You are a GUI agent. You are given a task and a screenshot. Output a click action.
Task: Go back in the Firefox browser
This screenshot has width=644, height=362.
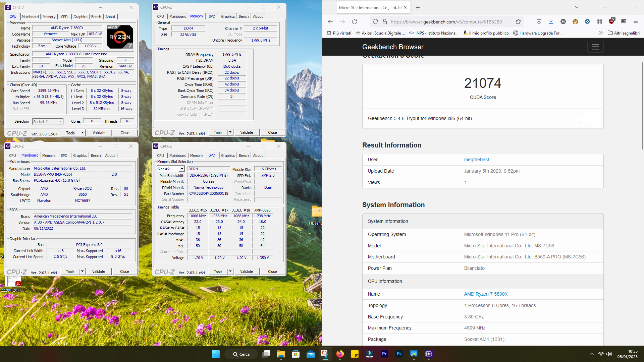tap(330, 22)
